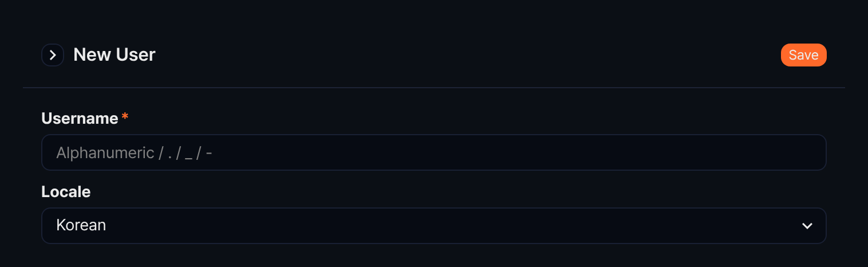Expand the panel using the right-arrow button

coord(53,55)
